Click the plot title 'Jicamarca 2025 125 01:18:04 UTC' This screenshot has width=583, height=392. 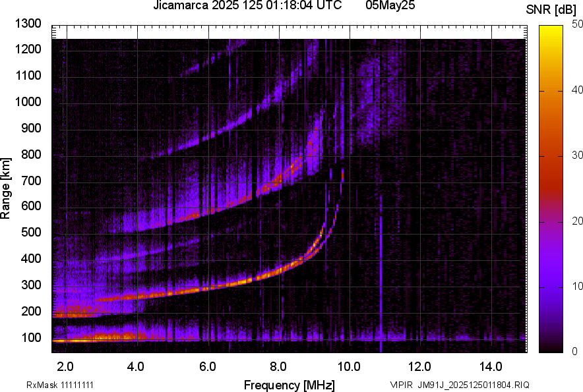pyautogui.click(x=247, y=5)
